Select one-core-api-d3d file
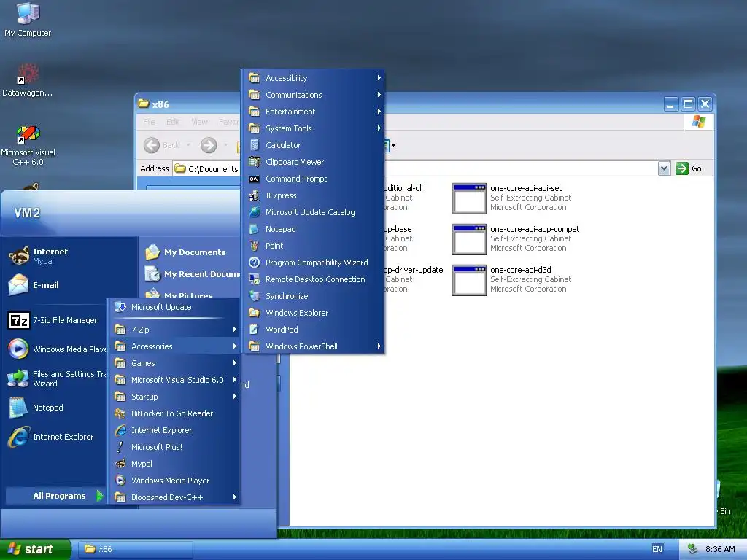 pos(512,280)
